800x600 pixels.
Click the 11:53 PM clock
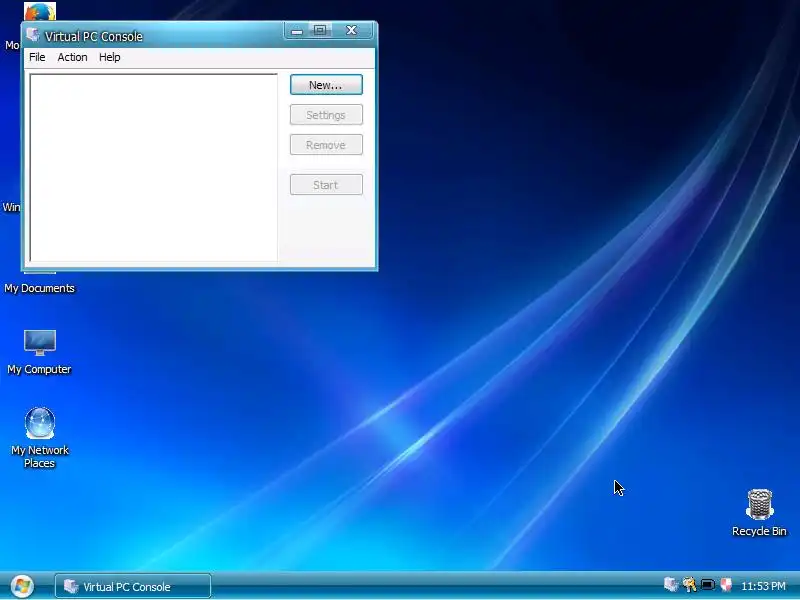(763, 586)
